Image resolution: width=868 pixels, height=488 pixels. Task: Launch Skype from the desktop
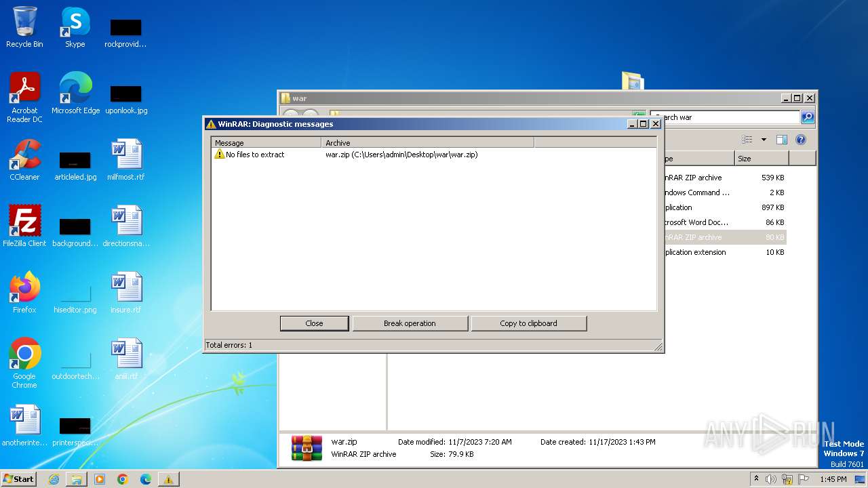pyautogui.click(x=75, y=27)
